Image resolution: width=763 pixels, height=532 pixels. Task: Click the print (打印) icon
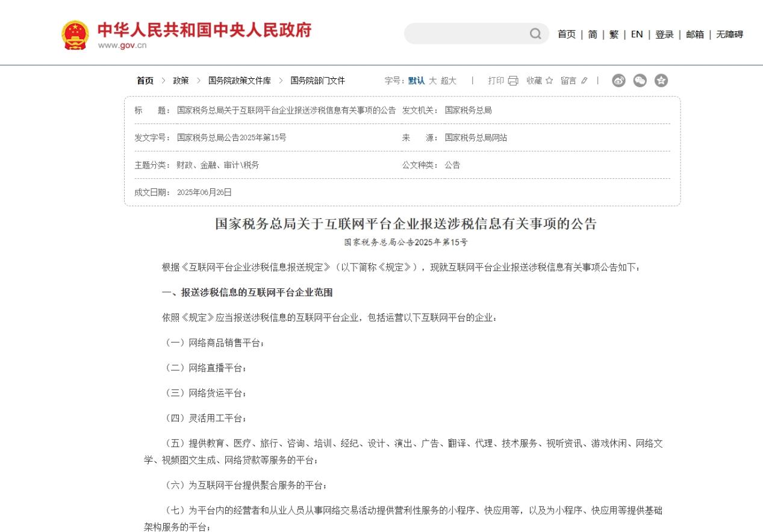[512, 80]
